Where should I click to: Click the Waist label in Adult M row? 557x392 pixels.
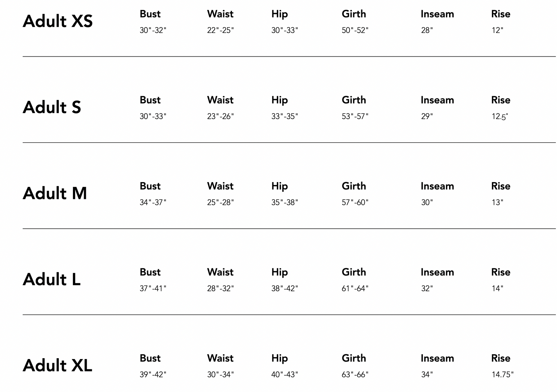(x=220, y=186)
